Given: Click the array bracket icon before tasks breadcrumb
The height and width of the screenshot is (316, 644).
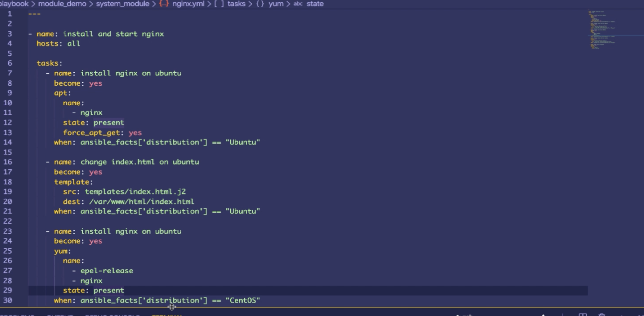Looking at the screenshot, I should (219, 4).
